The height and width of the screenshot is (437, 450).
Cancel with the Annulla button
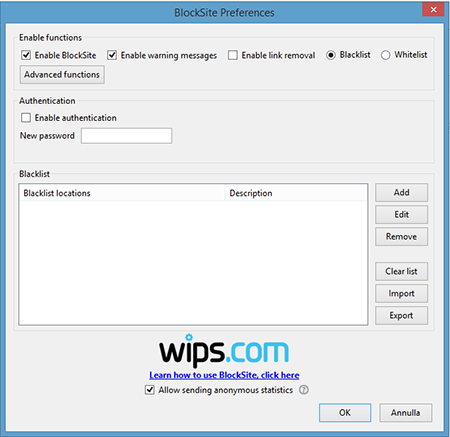pyautogui.click(x=406, y=413)
